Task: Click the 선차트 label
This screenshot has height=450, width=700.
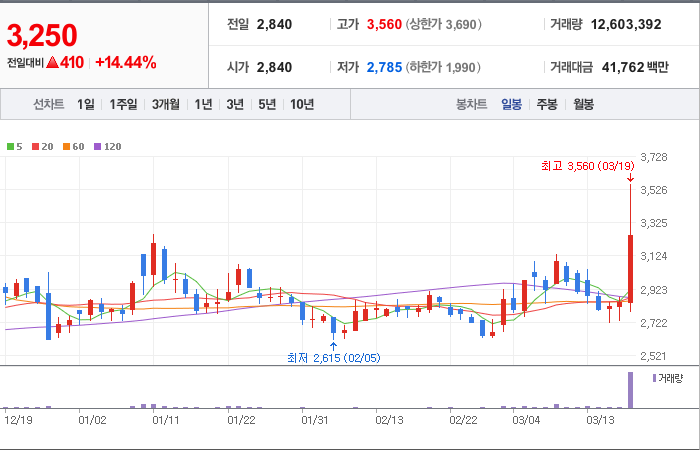Action: pyautogui.click(x=49, y=104)
